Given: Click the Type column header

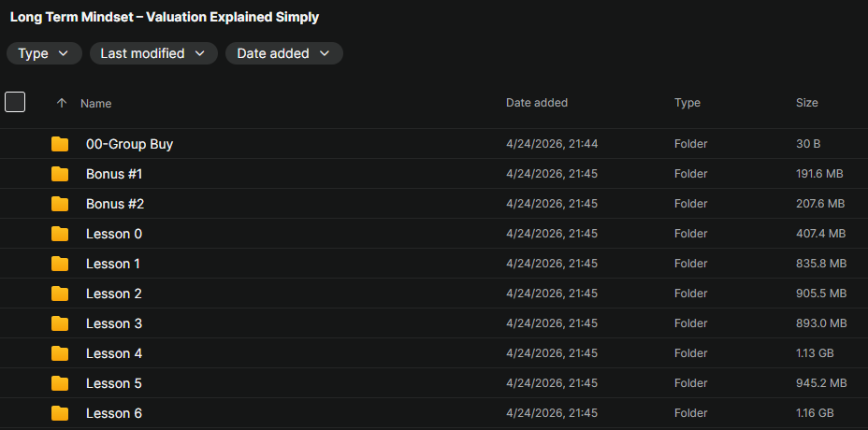Looking at the screenshot, I should point(687,103).
